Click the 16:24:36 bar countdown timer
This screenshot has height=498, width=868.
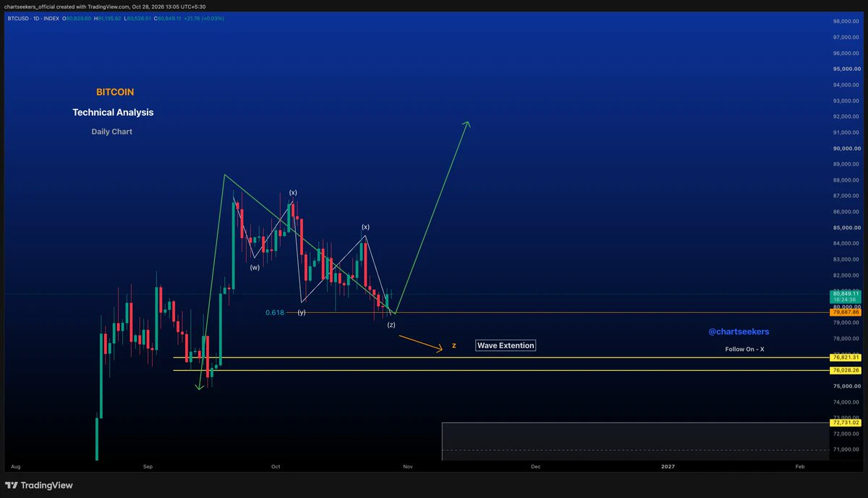pyautogui.click(x=846, y=299)
